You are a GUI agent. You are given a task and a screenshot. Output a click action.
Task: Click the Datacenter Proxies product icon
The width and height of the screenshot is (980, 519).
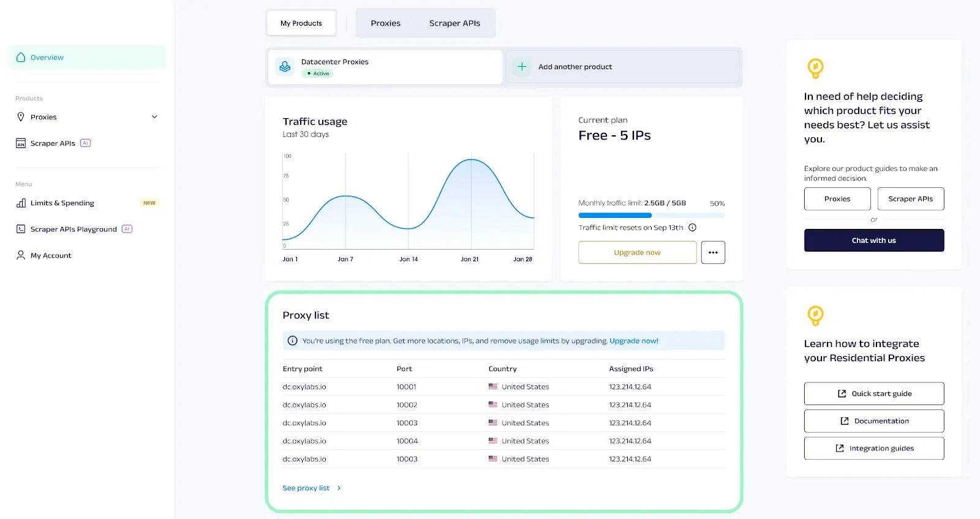pos(285,67)
